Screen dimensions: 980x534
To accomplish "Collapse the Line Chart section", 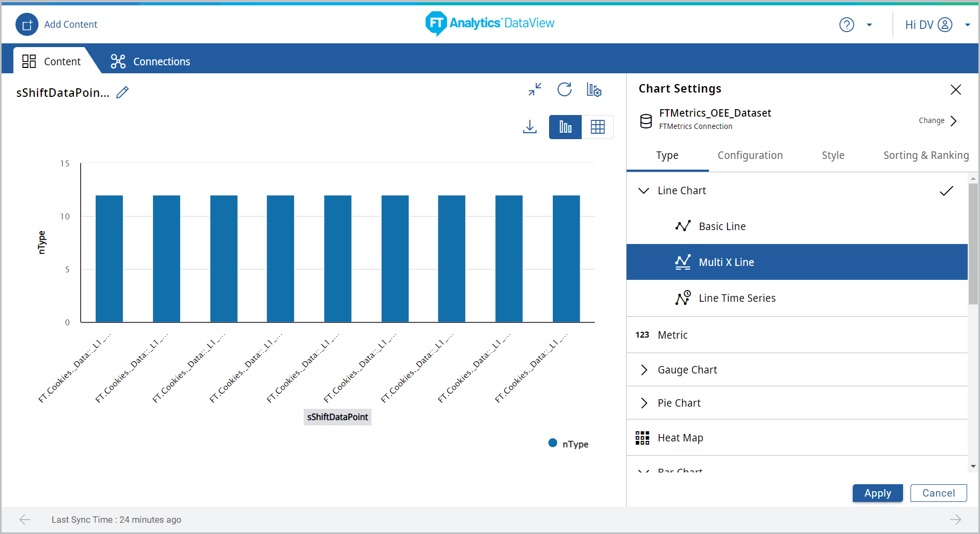I will pos(644,190).
